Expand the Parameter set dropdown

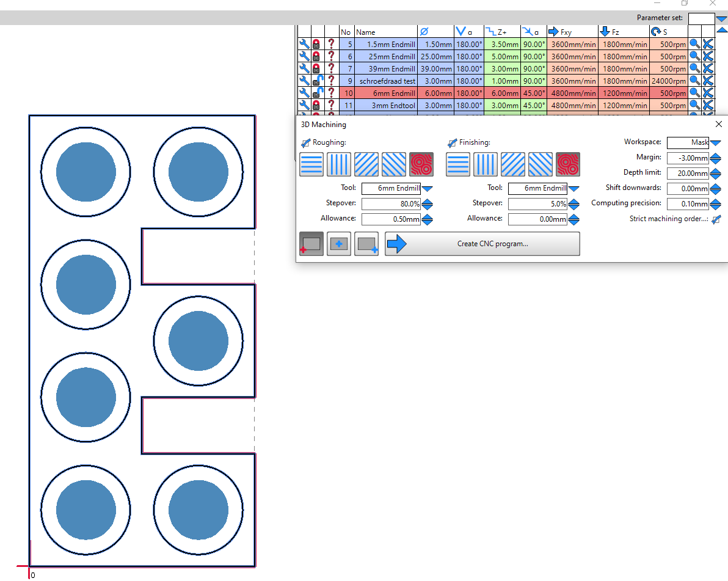(721, 19)
